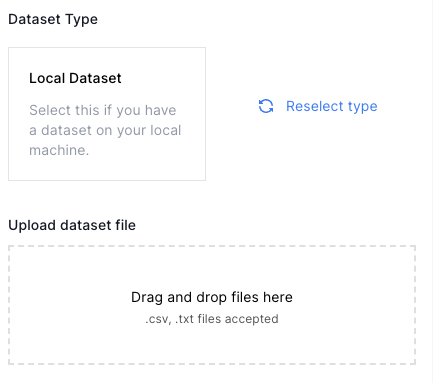Viewport: 433px width, 383px height.
Task: Click the Upload dataset file heading
Action: 72,225
